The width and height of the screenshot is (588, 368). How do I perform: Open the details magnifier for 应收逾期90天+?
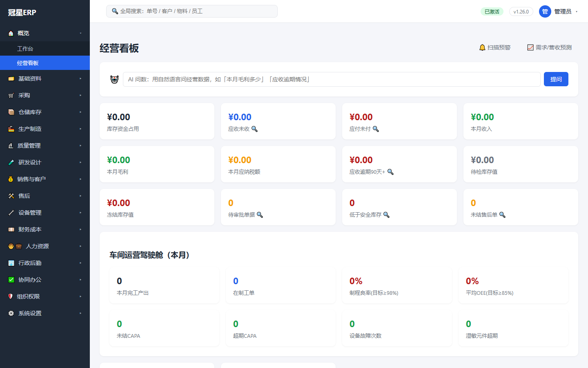390,172
